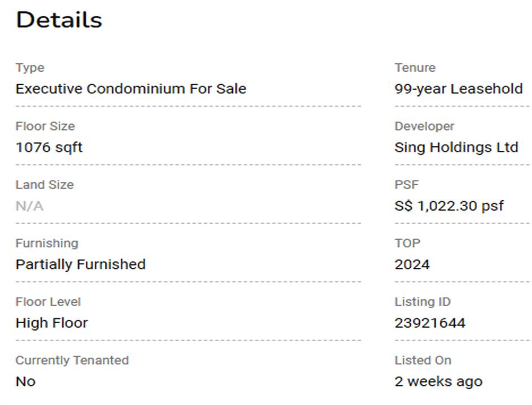Click the High Floor value
The image size is (532, 405).
click(52, 323)
